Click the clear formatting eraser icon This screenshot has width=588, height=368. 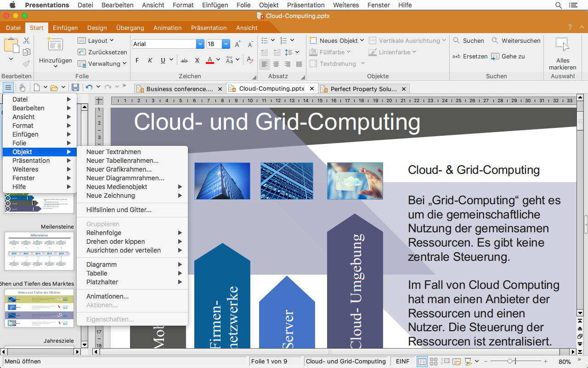250,60
